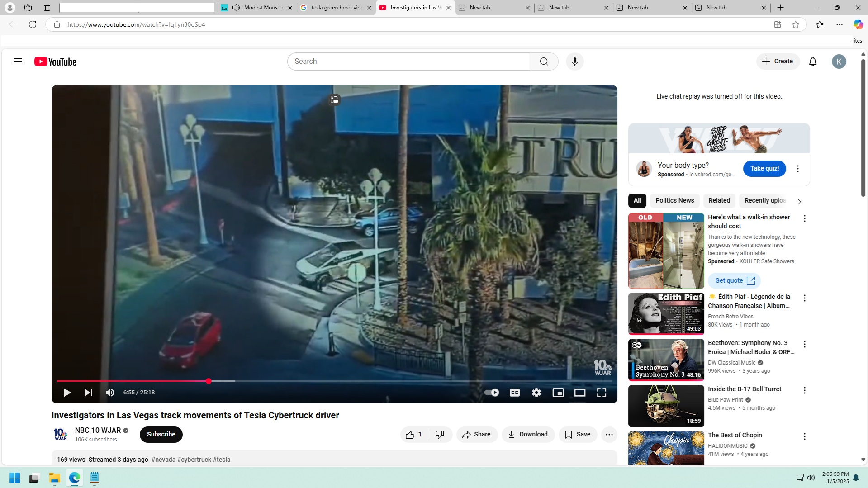This screenshot has width=868, height=488.
Task: Toggle autoplay switch in player
Action: tap(492, 393)
